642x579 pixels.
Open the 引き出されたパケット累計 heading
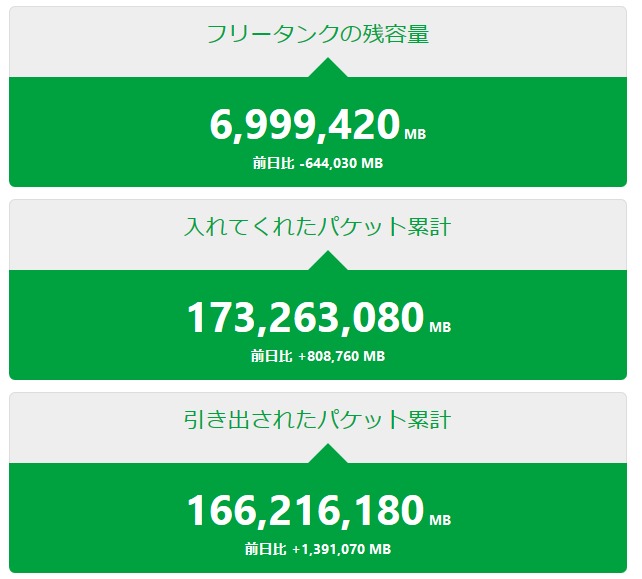(x=317, y=420)
